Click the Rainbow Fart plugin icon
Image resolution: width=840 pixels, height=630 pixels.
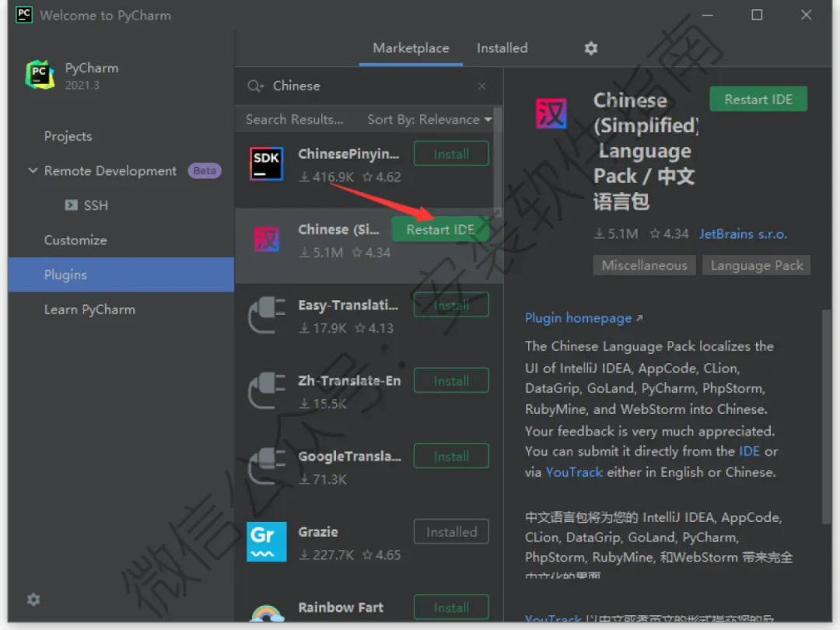tap(266, 613)
